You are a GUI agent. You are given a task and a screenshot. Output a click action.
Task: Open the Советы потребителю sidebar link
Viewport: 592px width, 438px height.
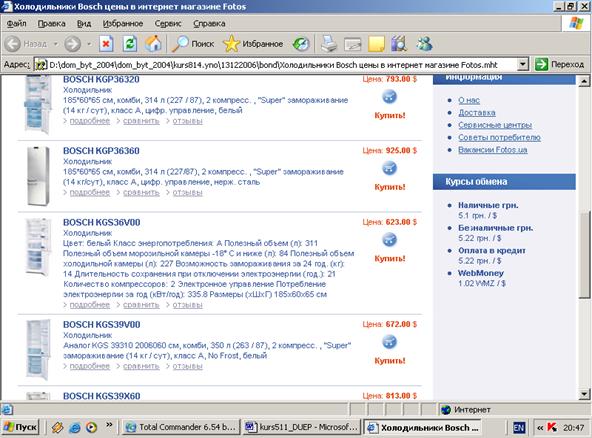[499, 137]
